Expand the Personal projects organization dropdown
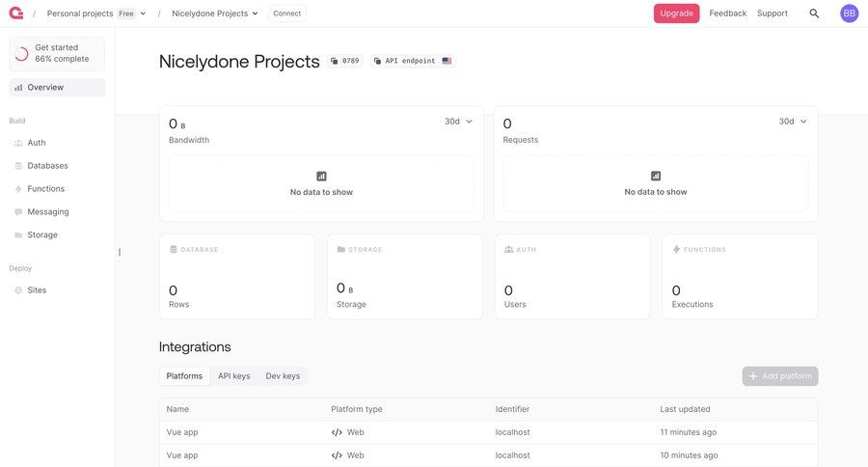Screen dimensions: 868x467 tap(143, 14)
